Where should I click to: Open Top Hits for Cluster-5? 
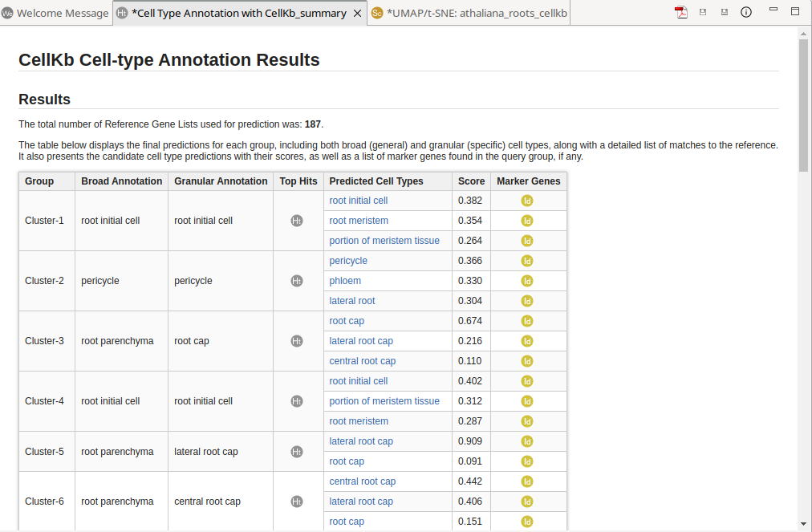297,452
